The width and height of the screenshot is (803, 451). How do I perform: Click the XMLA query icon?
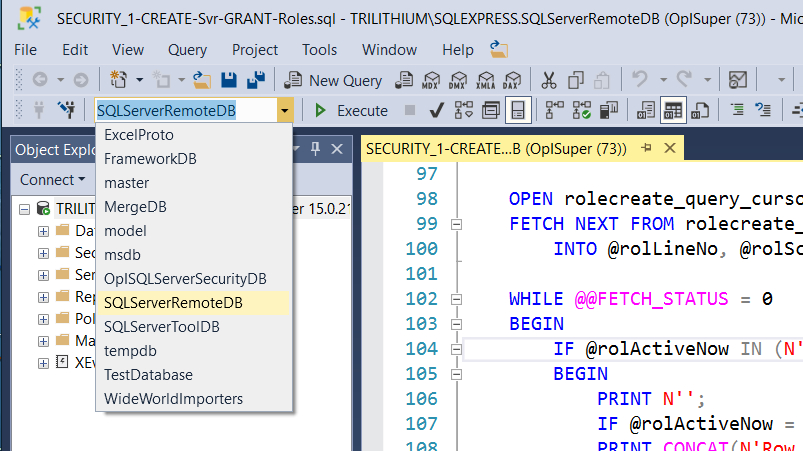(x=485, y=80)
